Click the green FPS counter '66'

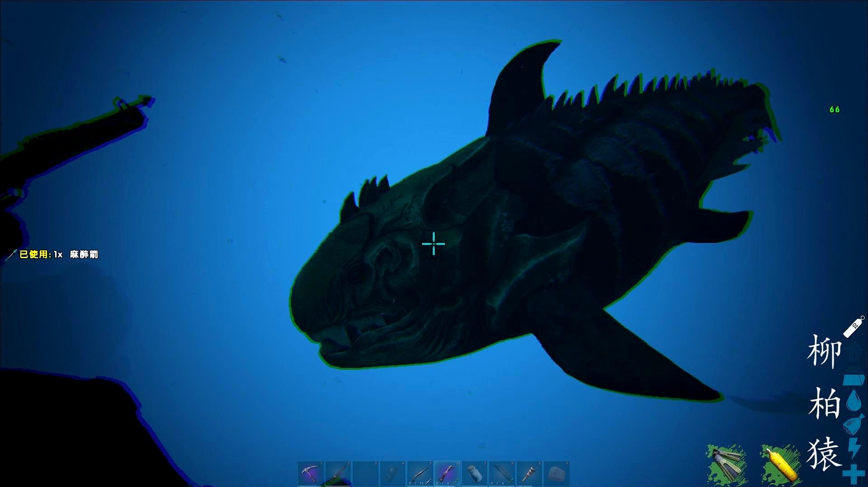coord(835,109)
